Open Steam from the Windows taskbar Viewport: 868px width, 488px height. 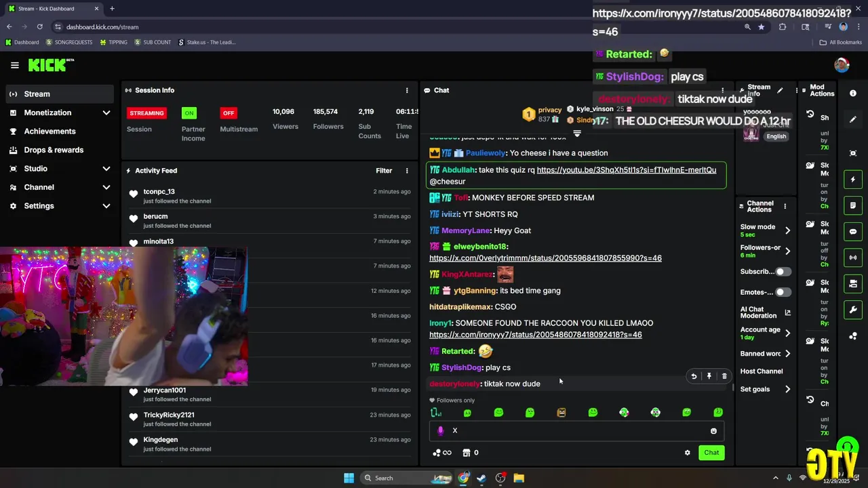pyautogui.click(x=481, y=478)
